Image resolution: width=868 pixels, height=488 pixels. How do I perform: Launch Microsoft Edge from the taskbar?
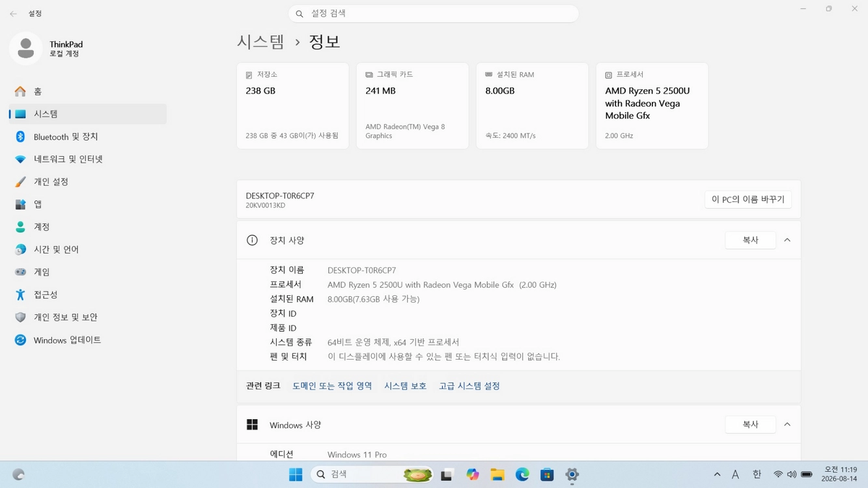(x=522, y=475)
